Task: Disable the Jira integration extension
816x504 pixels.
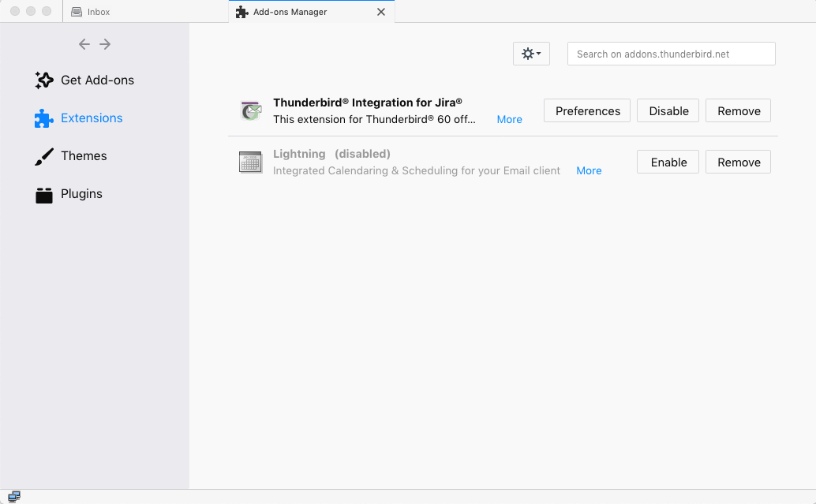Action: point(668,111)
